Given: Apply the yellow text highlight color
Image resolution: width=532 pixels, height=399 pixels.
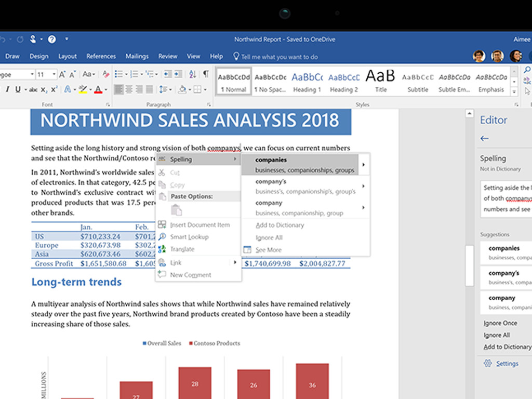Looking at the screenshot, I should [x=83, y=89].
